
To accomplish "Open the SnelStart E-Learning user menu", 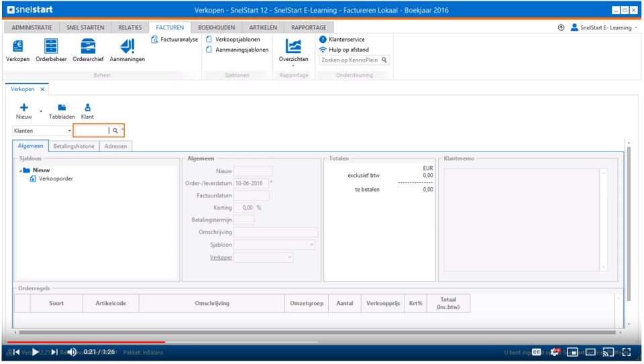I will point(604,27).
